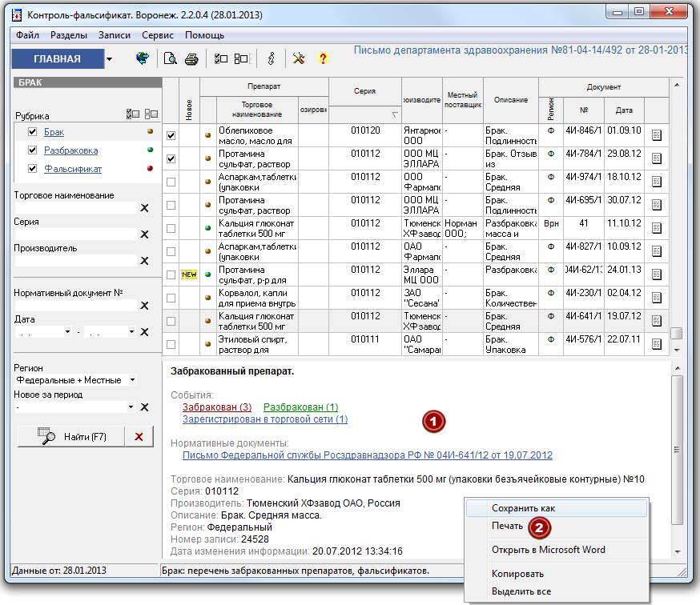The width and height of the screenshot is (700, 605).
Task: Choose Печать in context menu
Action: tap(557, 526)
